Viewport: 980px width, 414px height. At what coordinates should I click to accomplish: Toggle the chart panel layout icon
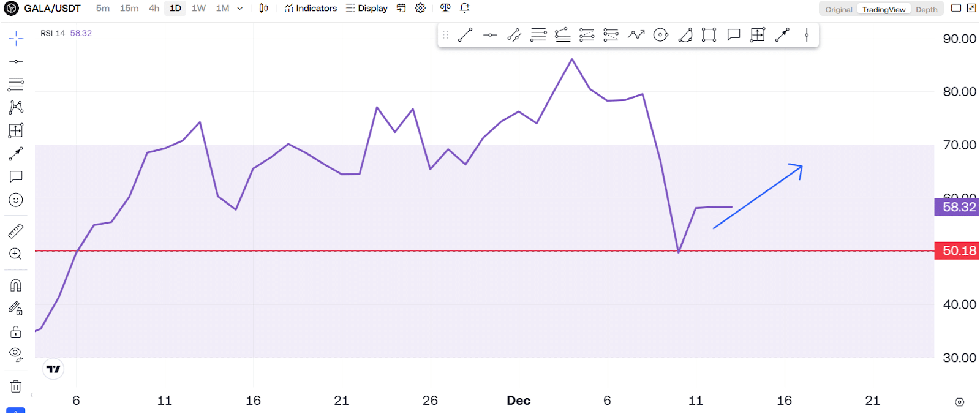click(x=956, y=8)
